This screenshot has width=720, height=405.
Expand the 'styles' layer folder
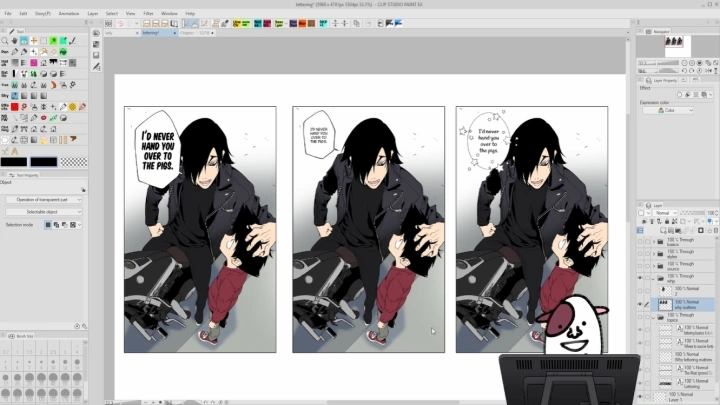pos(654,253)
